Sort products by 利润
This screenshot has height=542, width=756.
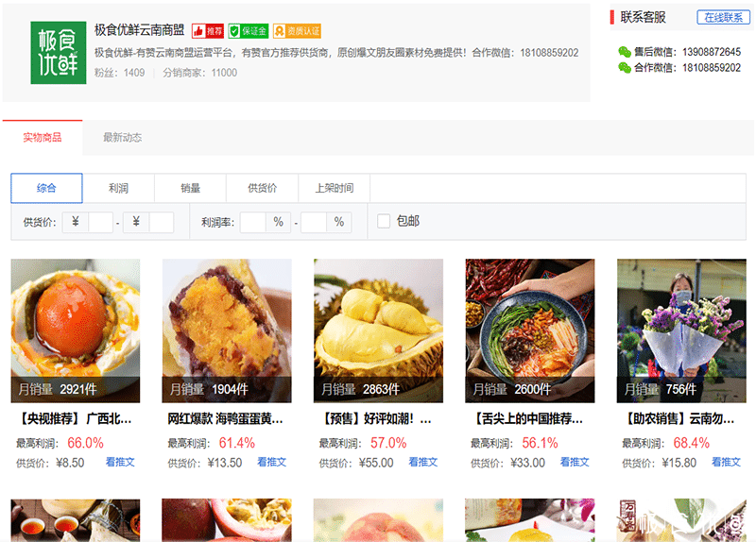119,188
